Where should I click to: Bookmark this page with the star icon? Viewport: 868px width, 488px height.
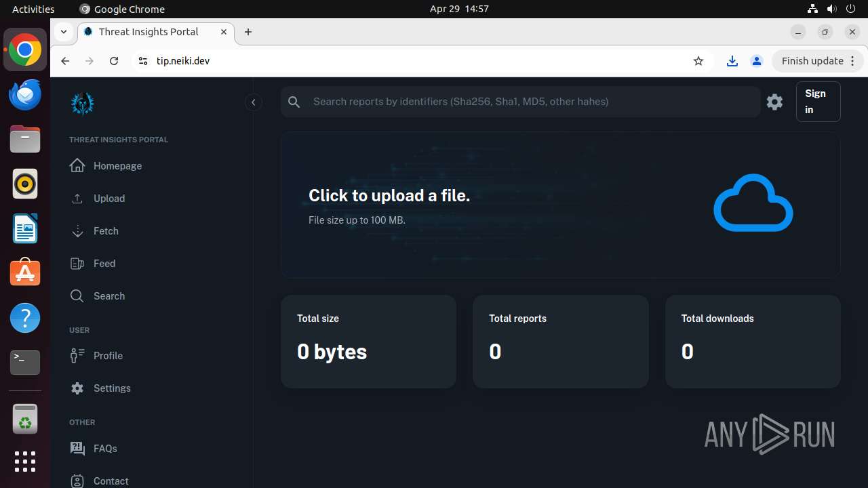[698, 61]
